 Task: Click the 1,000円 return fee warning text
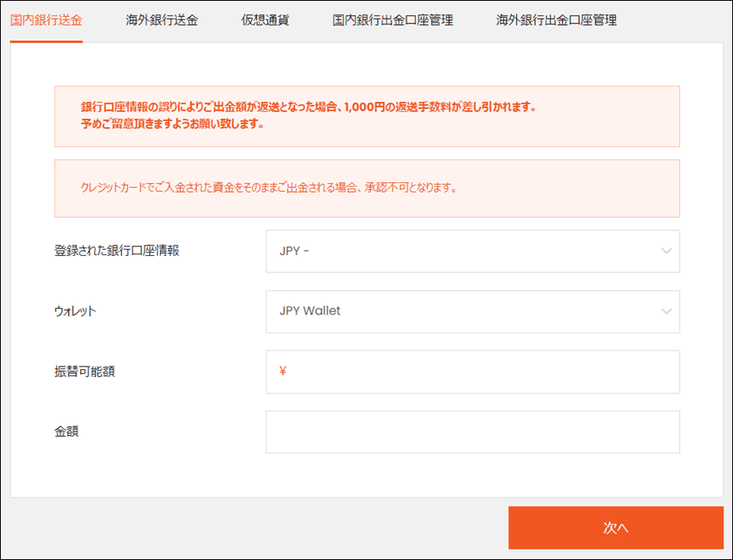[x=309, y=107]
